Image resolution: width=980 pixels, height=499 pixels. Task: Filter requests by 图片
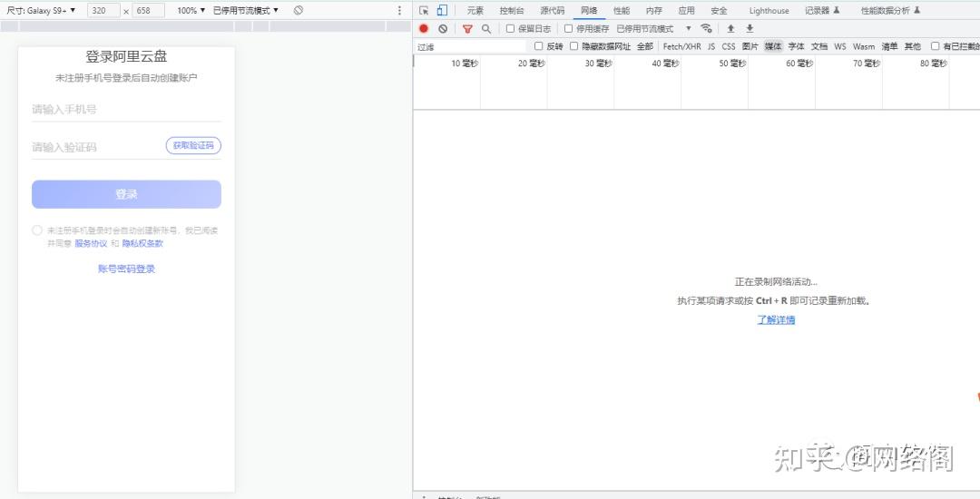pyautogui.click(x=750, y=46)
